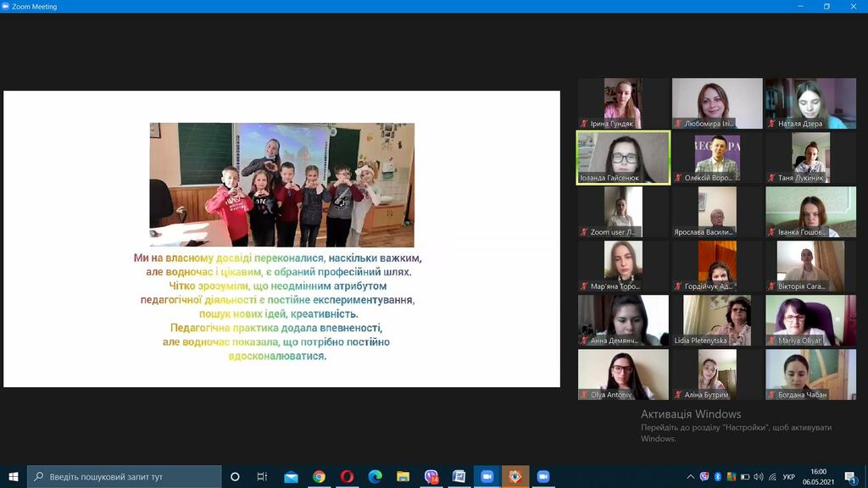The height and width of the screenshot is (488, 868).
Task: Open Google Chrome from the taskbar
Action: [319, 476]
